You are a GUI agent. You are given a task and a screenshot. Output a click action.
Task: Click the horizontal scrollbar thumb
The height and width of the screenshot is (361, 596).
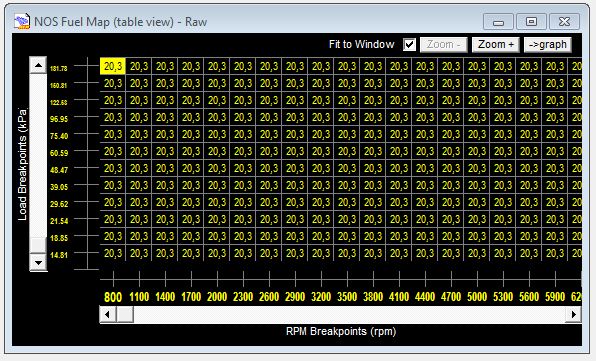pyautogui.click(x=125, y=314)
